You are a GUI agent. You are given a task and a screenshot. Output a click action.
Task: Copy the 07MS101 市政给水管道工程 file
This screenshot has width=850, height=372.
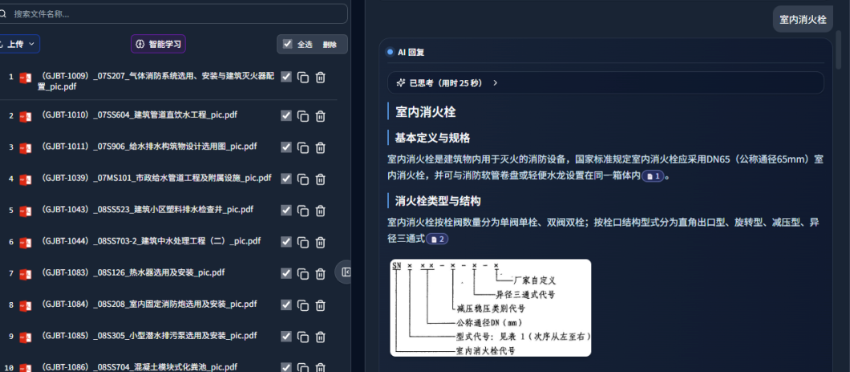tap(304, 179)
